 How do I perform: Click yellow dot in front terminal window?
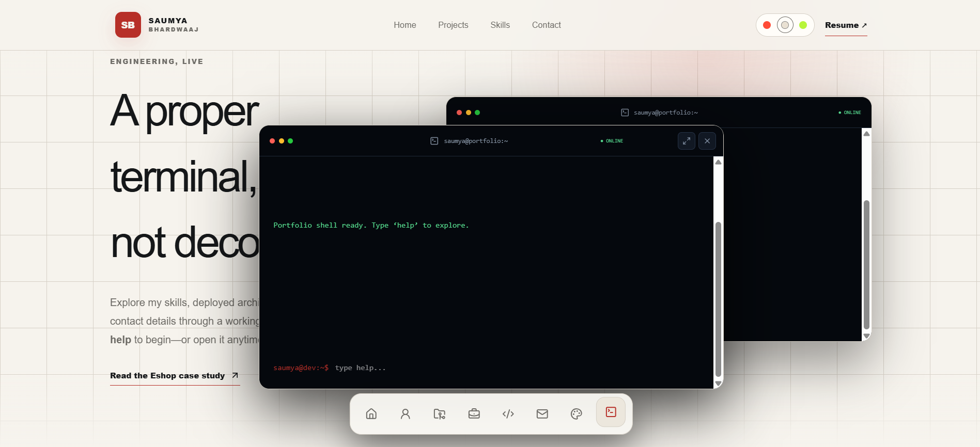282,141
